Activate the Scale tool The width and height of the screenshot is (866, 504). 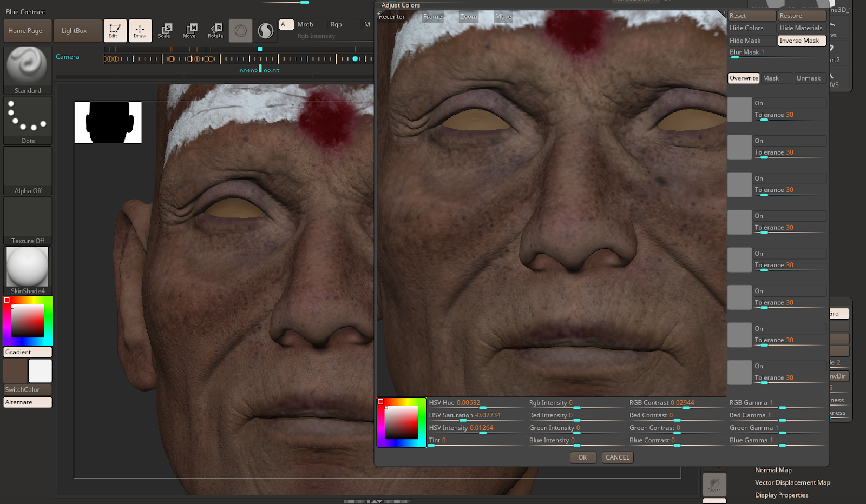(x=165, y=31)
